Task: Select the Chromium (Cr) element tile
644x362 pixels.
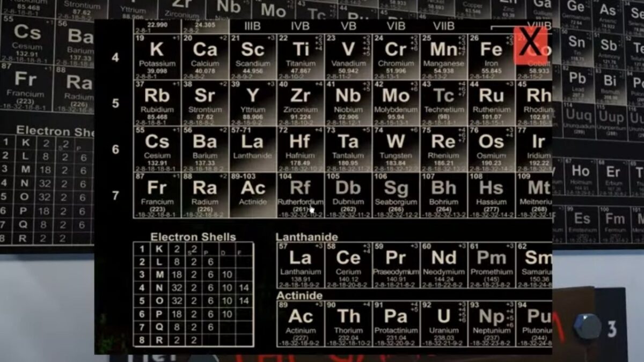Action: [396, 57]
